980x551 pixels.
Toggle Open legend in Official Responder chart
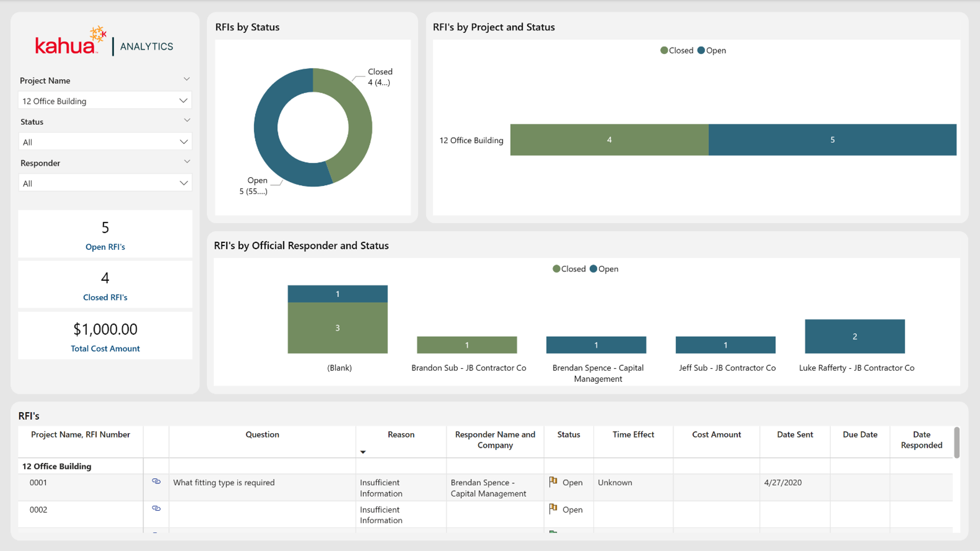click(x=604, y=269)
